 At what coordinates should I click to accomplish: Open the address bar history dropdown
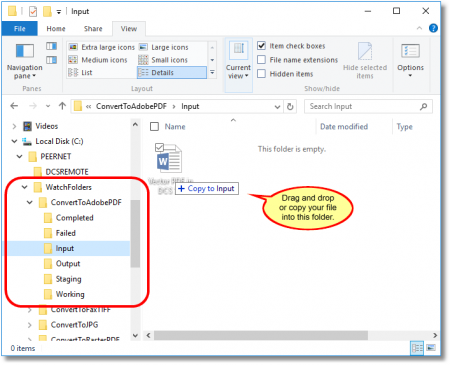click(x=277, y=107)
